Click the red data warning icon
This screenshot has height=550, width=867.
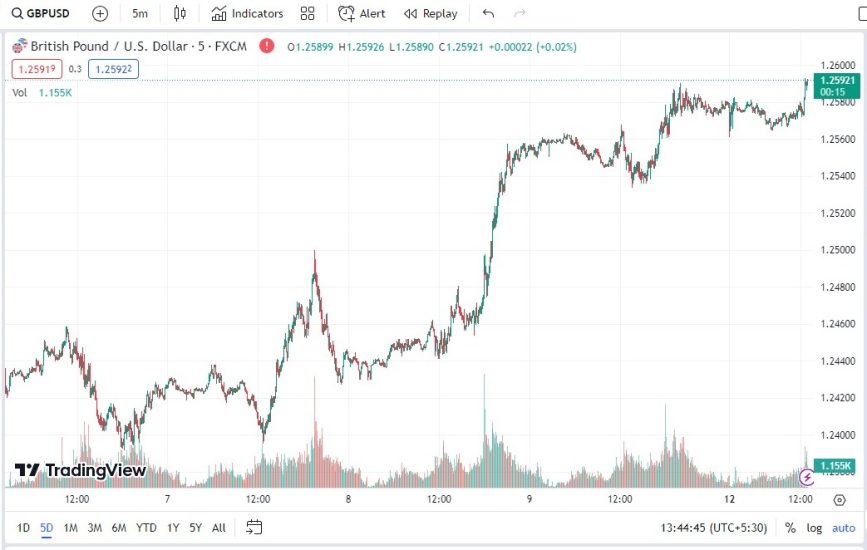click(266, 46)
